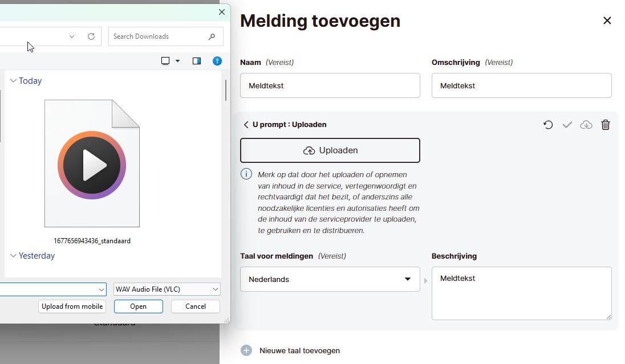Click the Search Downloads field
Viewport: 625px width, 364px height.
tap(159, 36)
